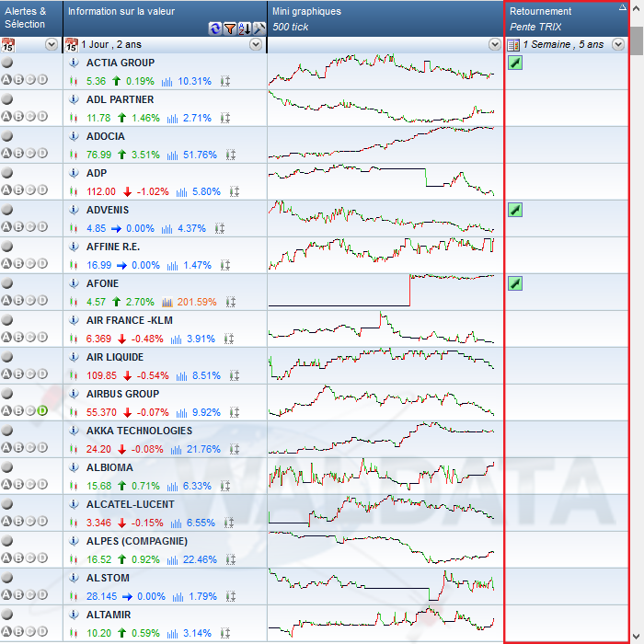Click the A-Z sort icon
The height and width of the screenshot is (644, 644).
click(245, 29)
